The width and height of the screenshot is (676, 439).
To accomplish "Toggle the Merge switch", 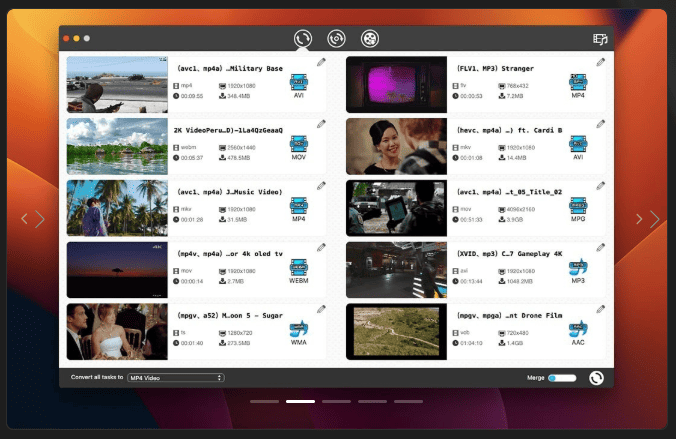I will point(562,378).
